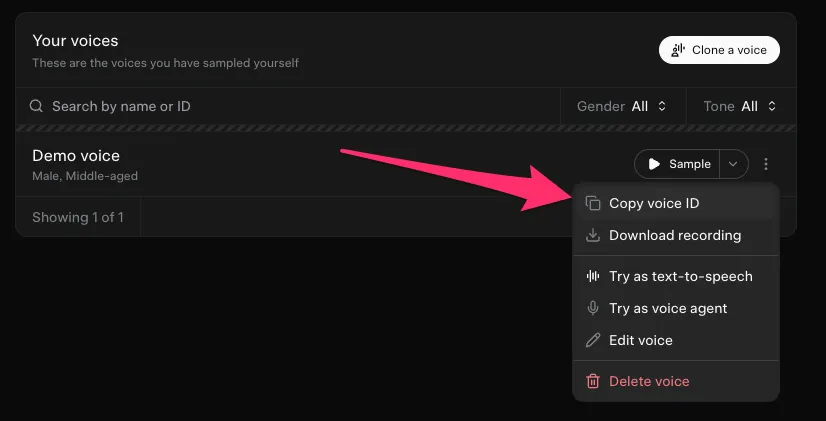826x421 pixels.
Task: Click the microphone icon for voice agent
Action: [x=593, y=308]
